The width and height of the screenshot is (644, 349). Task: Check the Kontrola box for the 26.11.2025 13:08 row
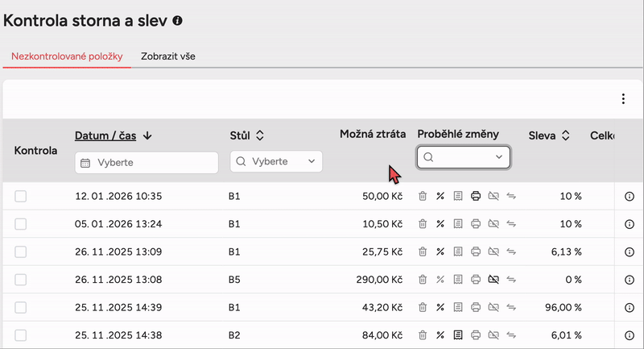tap(21, 280)
